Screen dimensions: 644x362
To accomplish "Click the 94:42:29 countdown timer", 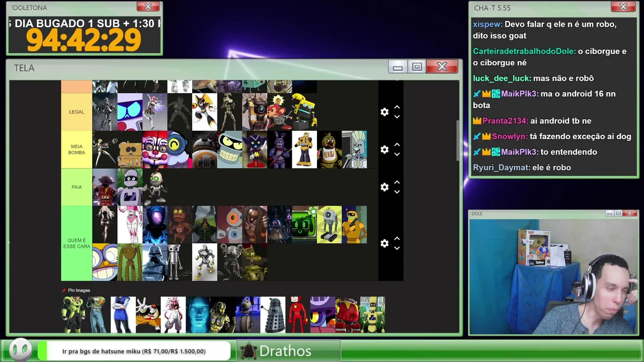I will point(84,40).
